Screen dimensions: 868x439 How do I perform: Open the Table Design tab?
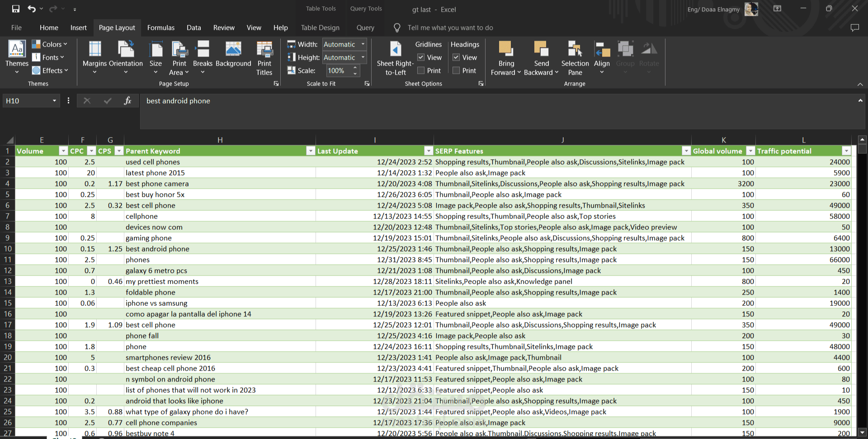coord(320,28)
